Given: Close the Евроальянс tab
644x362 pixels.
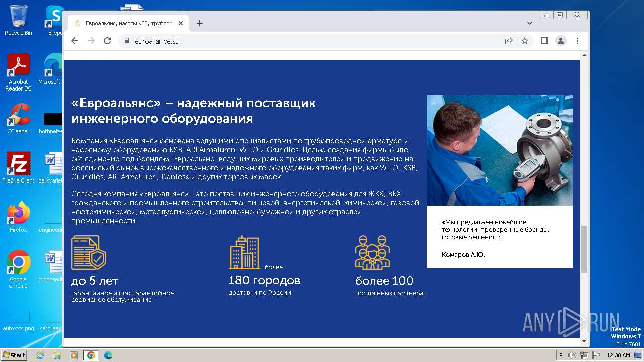Looking at the screenshot, I should [181, 23].
